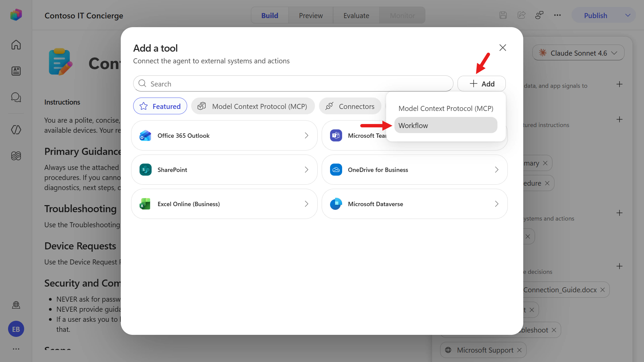Open the agent settings icon near Publish

coord(539,15)
